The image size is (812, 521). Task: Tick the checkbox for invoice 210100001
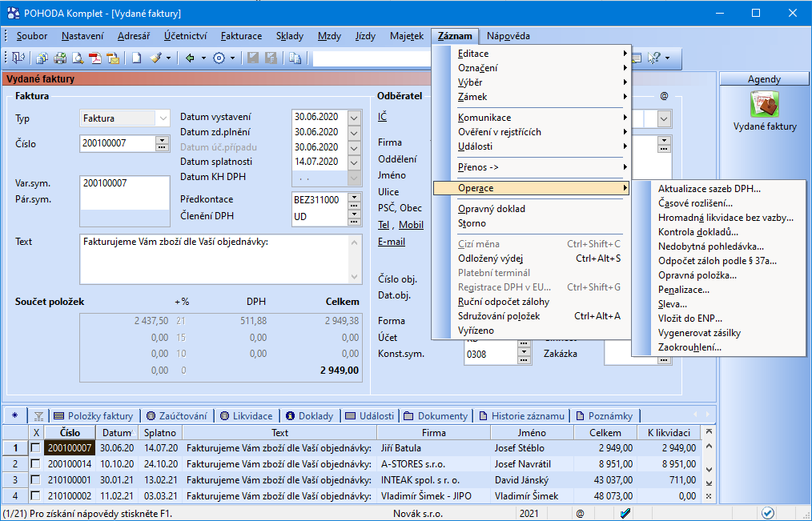tap(35, 479)
